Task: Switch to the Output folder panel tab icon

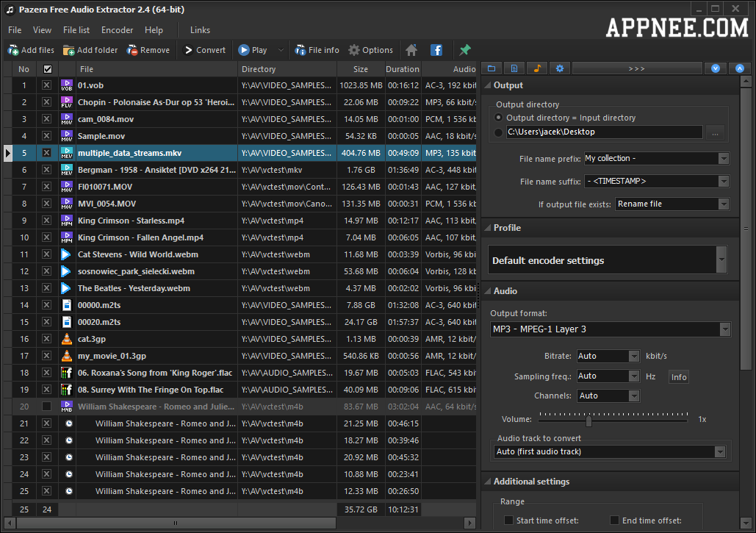Action: pos(492,68)
